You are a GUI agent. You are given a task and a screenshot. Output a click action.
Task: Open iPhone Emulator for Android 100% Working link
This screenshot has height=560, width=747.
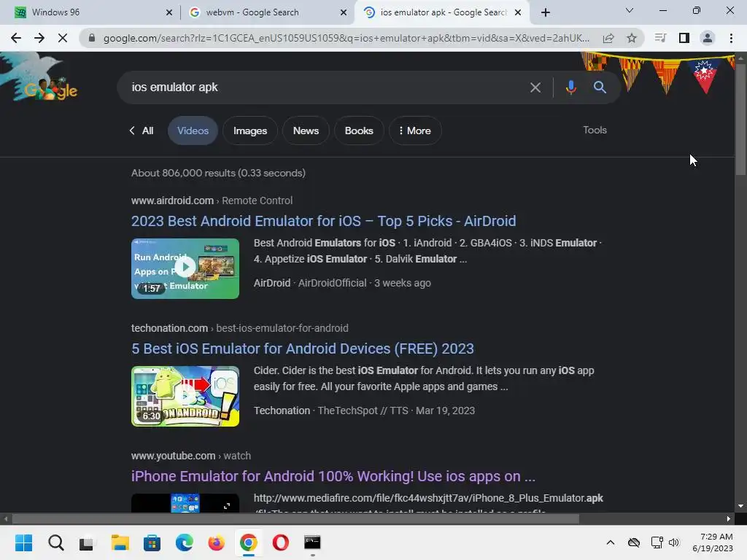tap(333, 476)
